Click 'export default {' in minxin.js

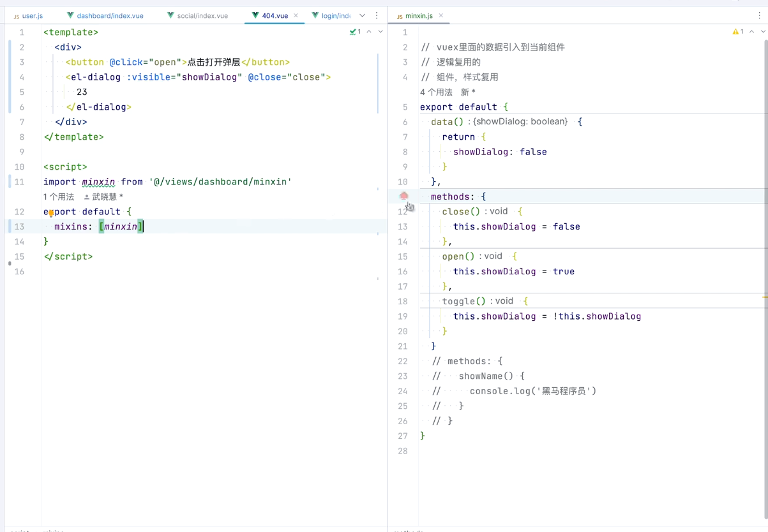pos(464,107)
